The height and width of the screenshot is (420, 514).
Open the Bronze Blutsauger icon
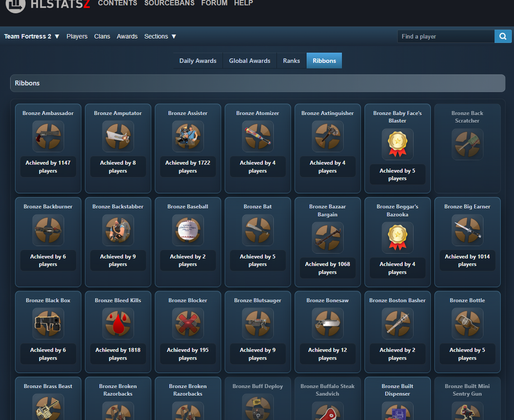[258, 324]
